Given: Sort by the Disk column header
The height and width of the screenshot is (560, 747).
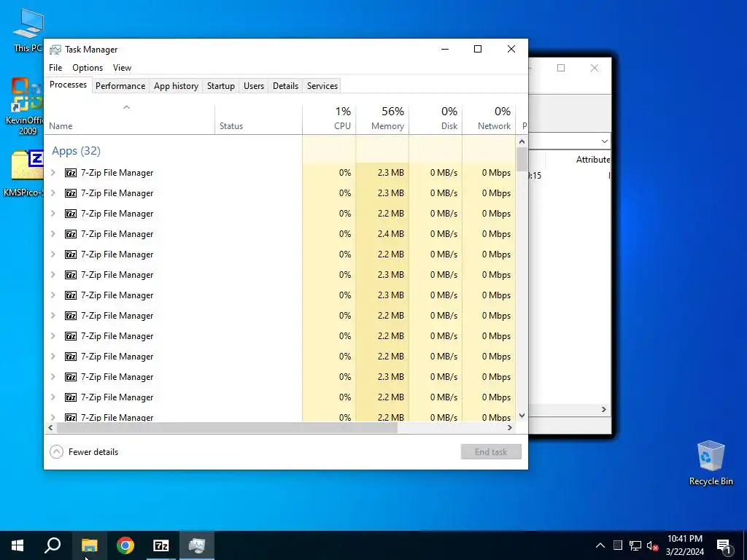Looking at the screenshot, I should [436, 119].
